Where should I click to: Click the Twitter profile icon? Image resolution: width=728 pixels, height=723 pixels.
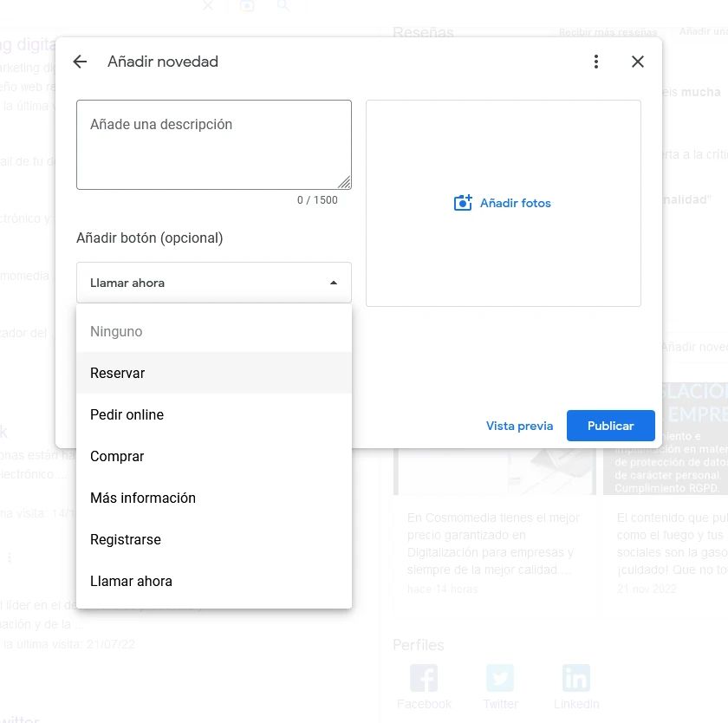(500, 678)
